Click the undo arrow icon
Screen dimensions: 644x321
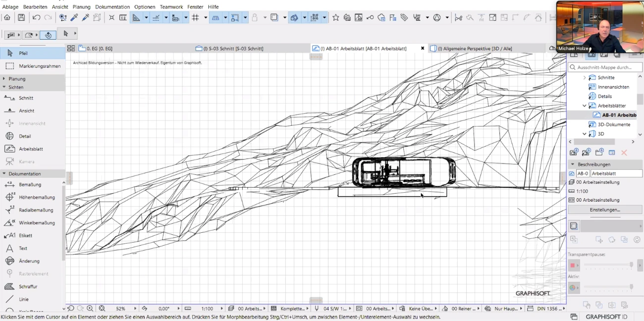click(36, 18)
